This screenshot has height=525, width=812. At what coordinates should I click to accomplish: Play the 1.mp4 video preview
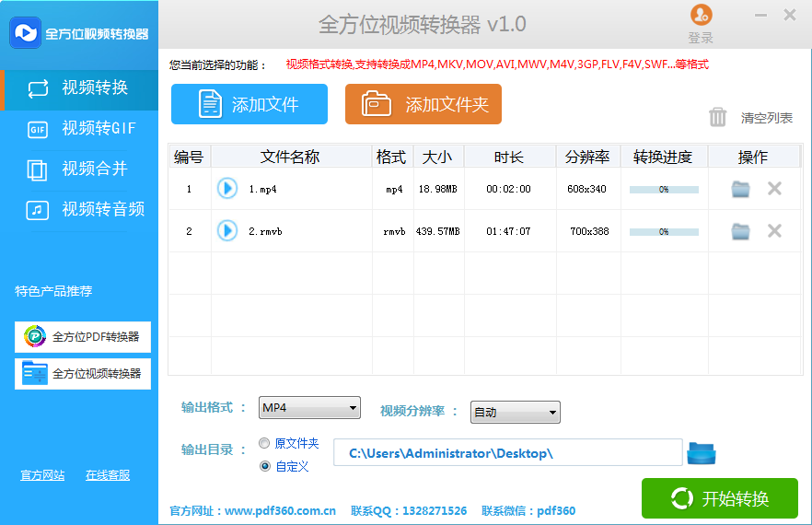226,189
